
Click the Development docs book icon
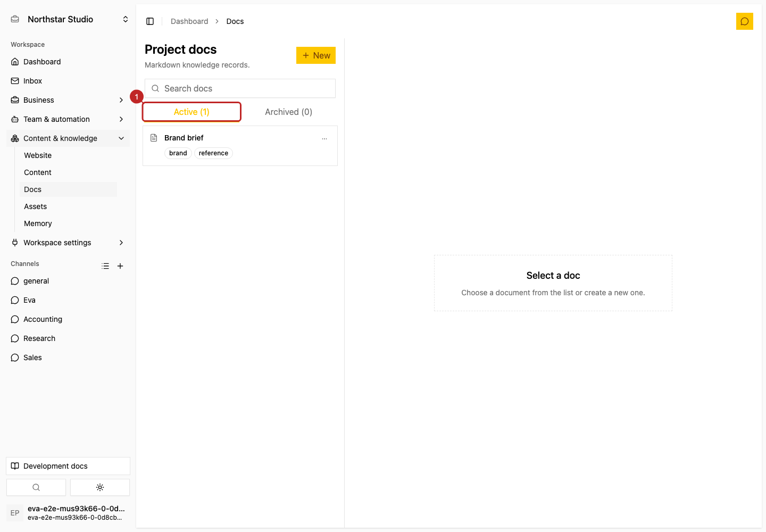point(15,466)
